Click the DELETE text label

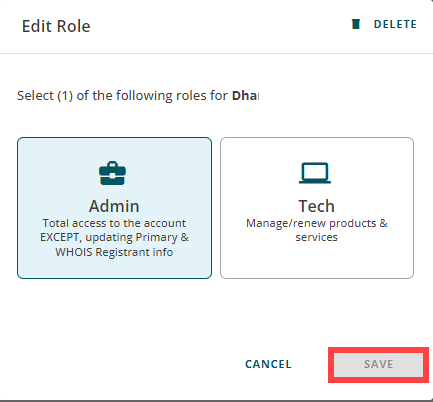coord(395,24)
